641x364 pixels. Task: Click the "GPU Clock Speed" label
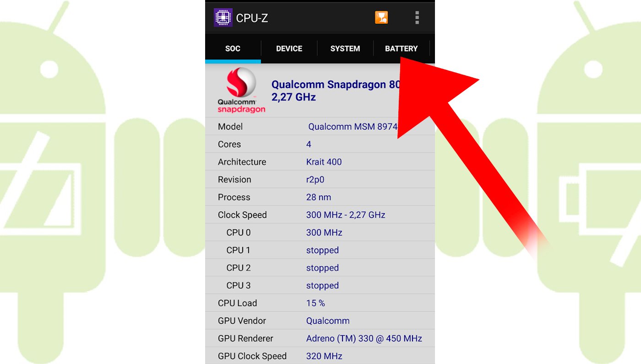point(252,356)
